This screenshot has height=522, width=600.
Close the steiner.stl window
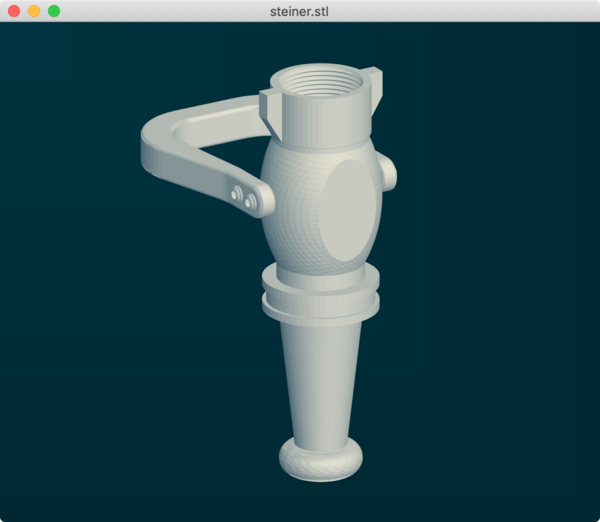[14, 11]
